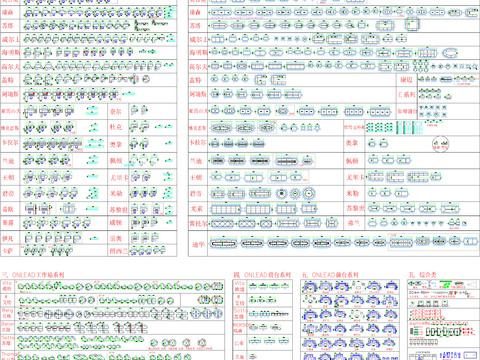Select the largest round table in 群帝 row
The image size is (480, 360).
coord(309,193)
